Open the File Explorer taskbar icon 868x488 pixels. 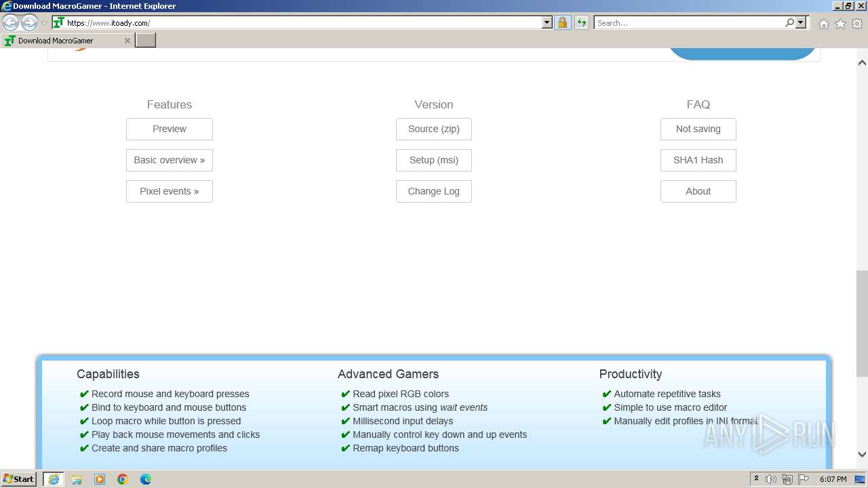pos(77,479)
